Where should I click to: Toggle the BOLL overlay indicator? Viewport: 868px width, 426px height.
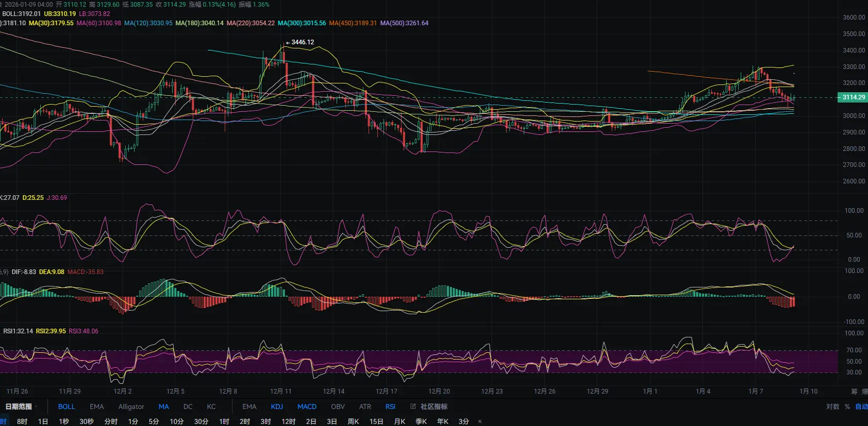coord(66,406)
